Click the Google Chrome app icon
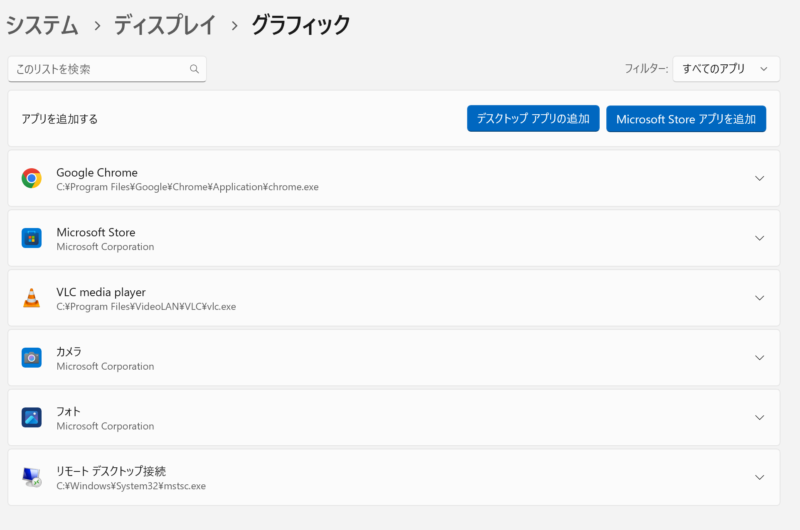This screenshot has height=530, width=800. (x=32, y=179)
